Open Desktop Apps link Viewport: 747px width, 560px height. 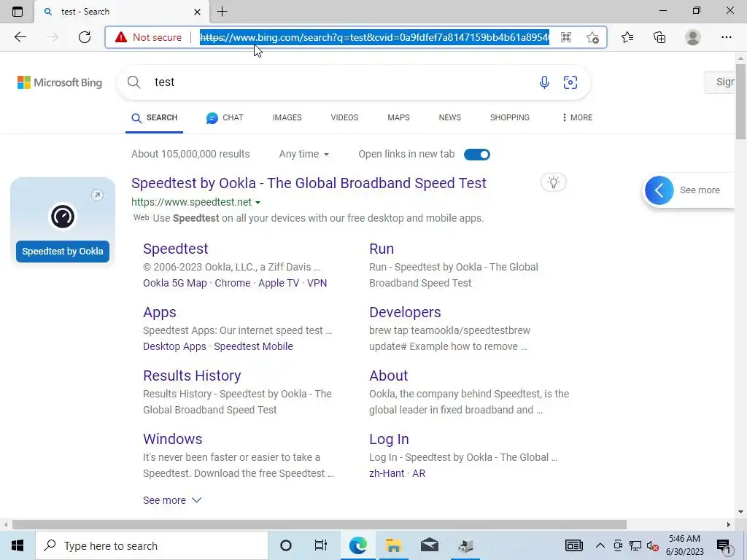click(174, 346)
